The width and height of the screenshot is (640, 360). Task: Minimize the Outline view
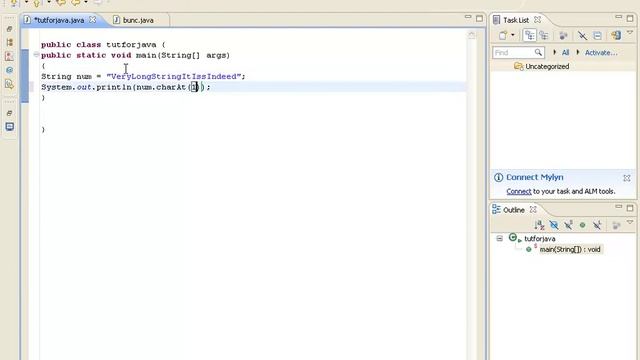(619, 207)
